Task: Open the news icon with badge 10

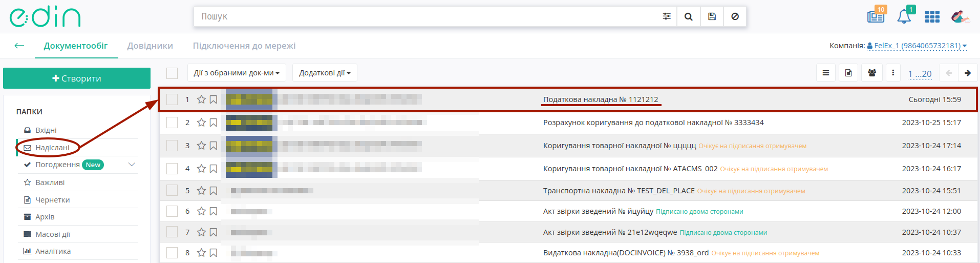Action: 876,16
